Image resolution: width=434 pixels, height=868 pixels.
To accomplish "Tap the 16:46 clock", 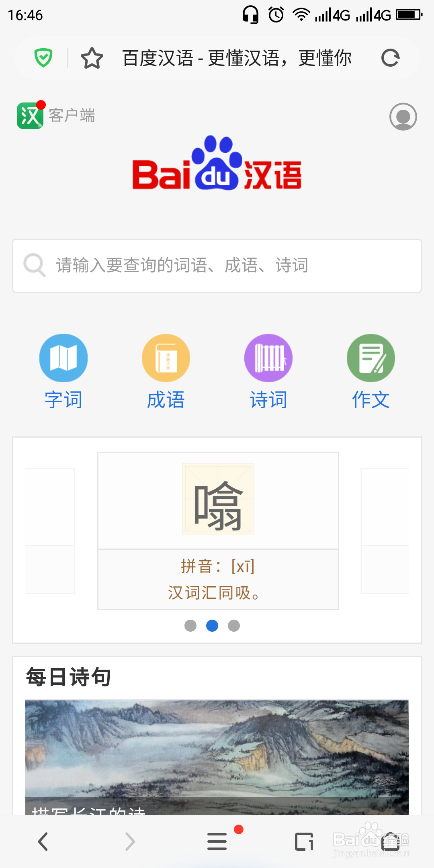I will click(x=25, y=15).
